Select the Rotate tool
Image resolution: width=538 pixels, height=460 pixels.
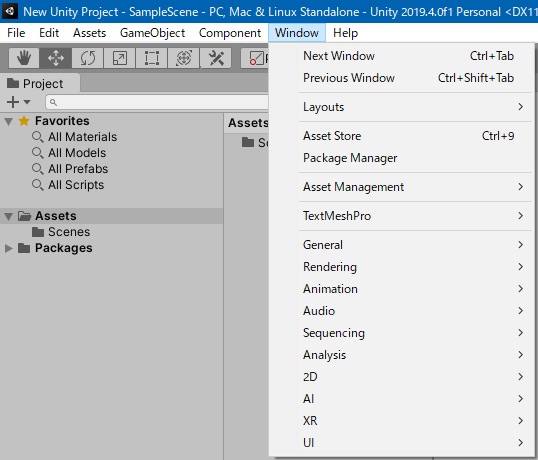tap(87, 58)
